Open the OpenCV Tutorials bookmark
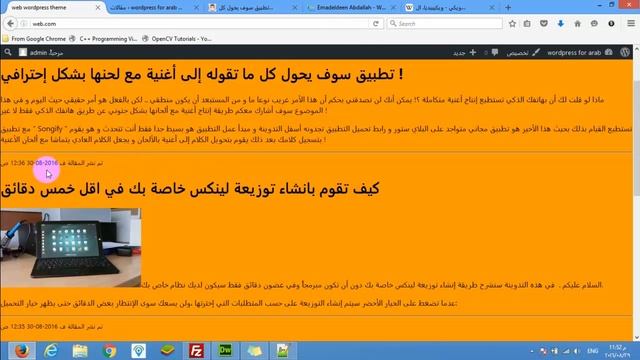Image resolution: width=640 pixels, height=360 pixels. pyautogui.click(x=177, y=39)
